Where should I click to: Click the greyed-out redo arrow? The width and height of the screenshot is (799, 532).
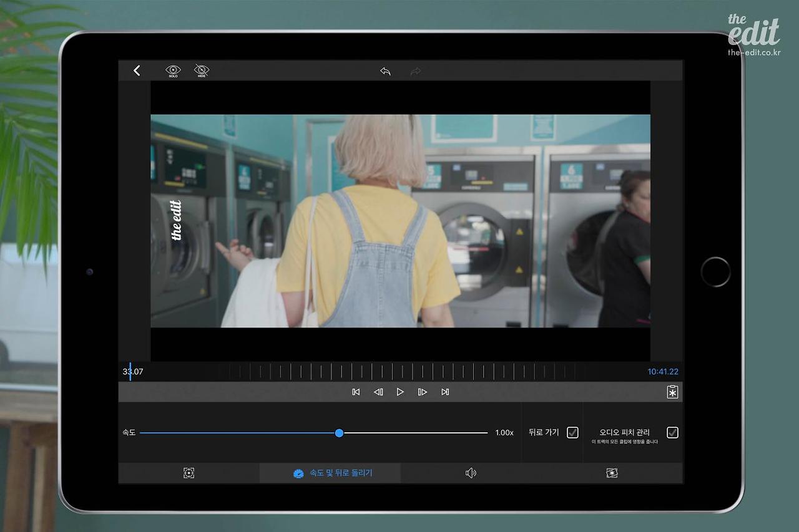click(x=416, y=71)
